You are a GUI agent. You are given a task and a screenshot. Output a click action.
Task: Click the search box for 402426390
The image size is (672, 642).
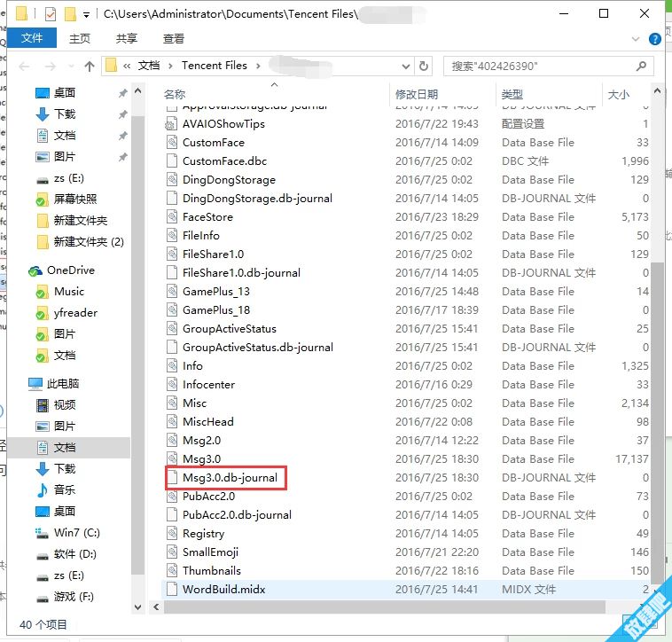[x=548, y=66]
